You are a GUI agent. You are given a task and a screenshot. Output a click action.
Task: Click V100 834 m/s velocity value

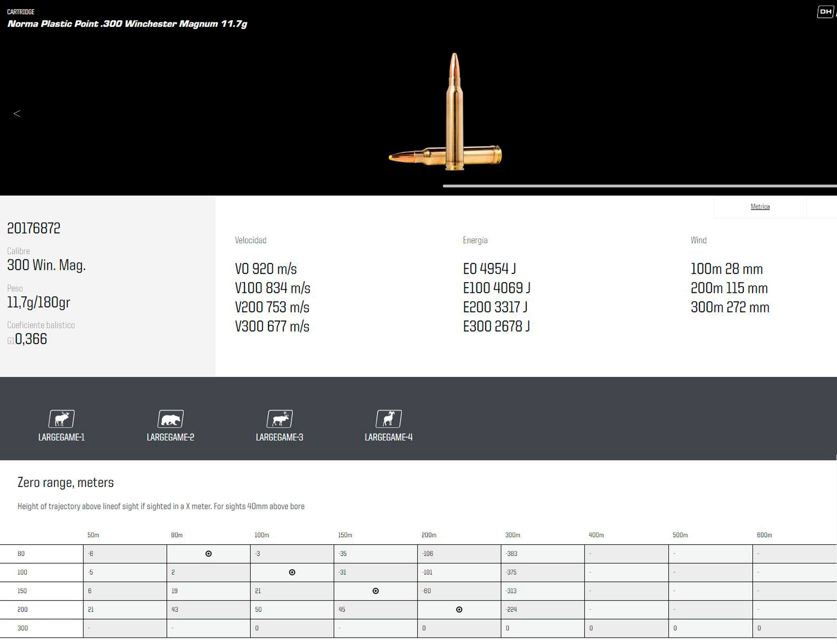pos(273,288)
